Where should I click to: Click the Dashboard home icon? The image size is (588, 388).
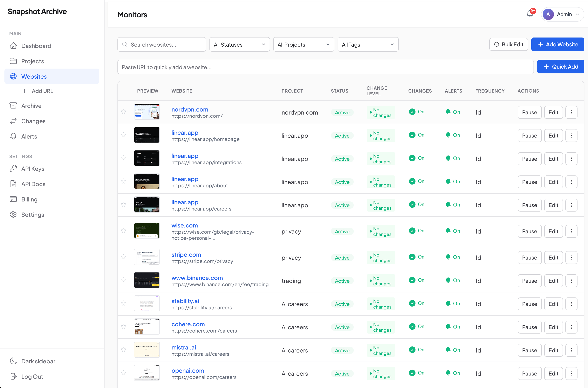tap(13, 46)
